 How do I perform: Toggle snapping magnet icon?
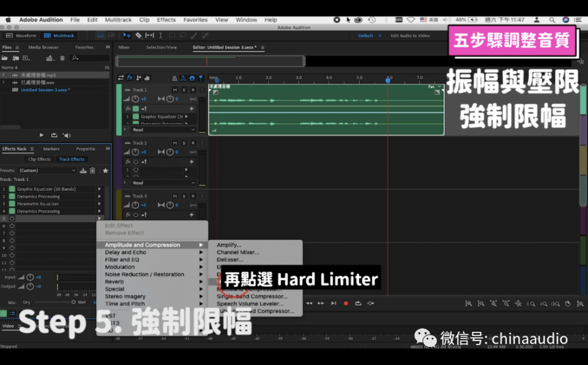click(192, 78)
